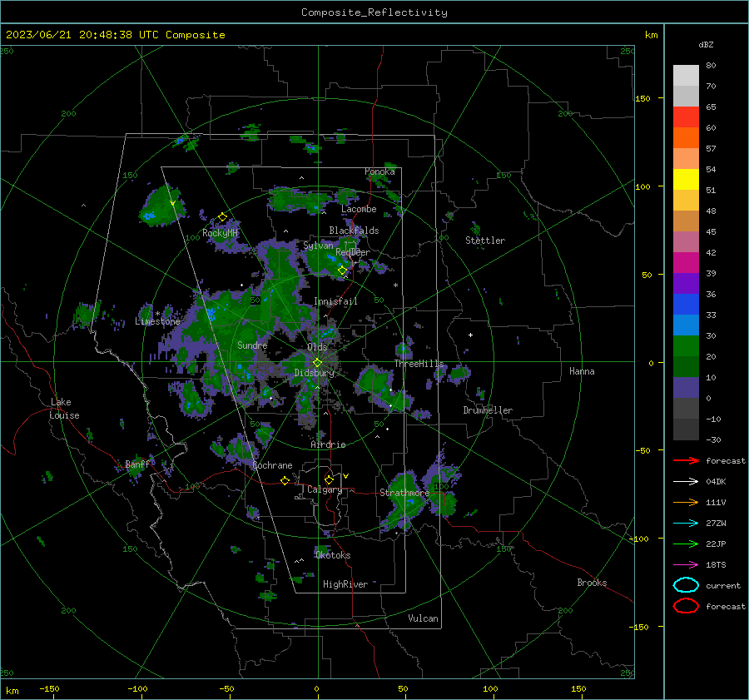This screenshot has height=700, width=749.
Task: Click the Stettler city label
Action: [x=485, y=241]
